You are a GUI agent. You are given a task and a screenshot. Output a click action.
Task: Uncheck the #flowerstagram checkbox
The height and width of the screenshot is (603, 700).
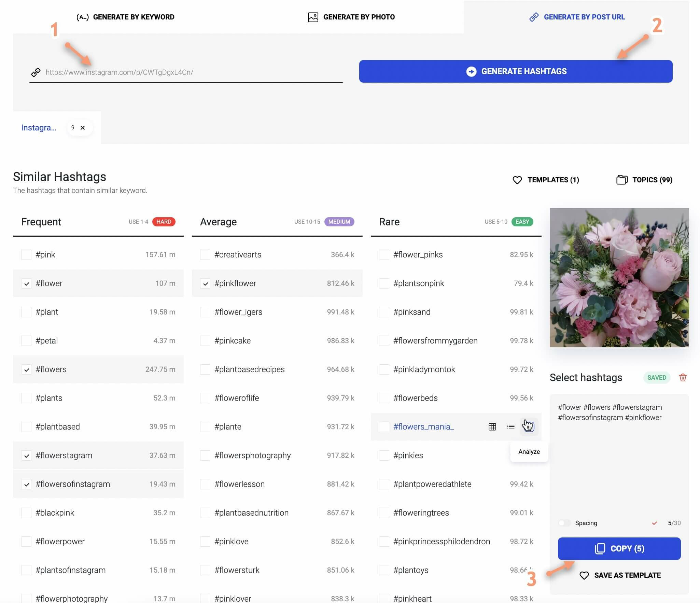coord(26,455)
